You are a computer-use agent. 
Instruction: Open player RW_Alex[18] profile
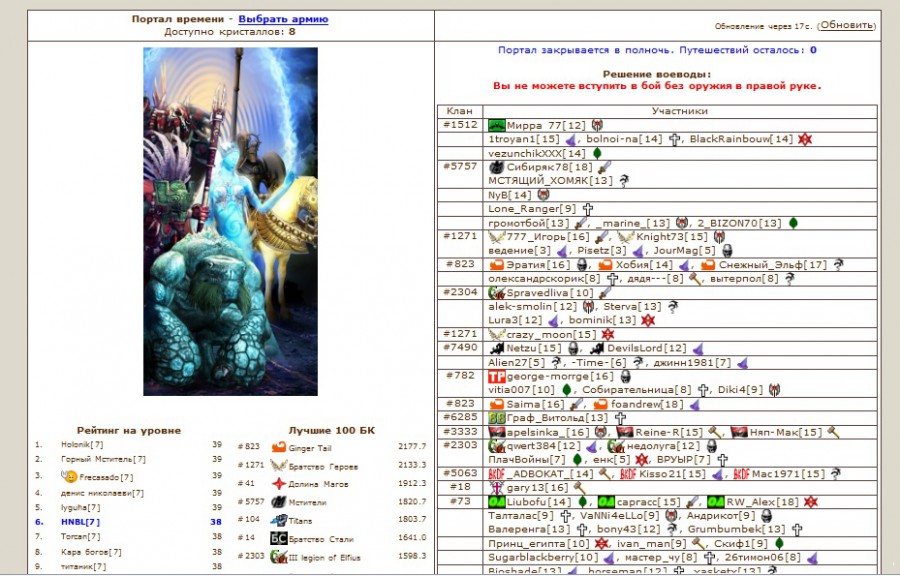(x=762, y=502)
